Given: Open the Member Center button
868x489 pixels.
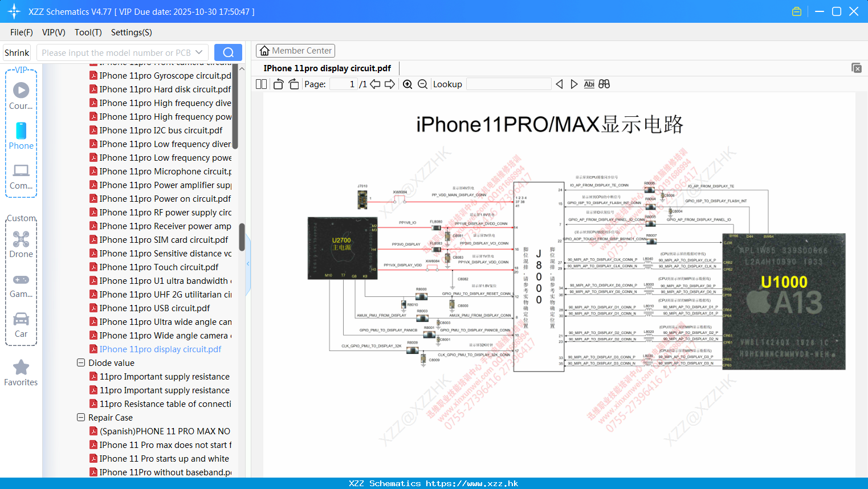Looking at the screenshot, I should [x=295, y=51].
